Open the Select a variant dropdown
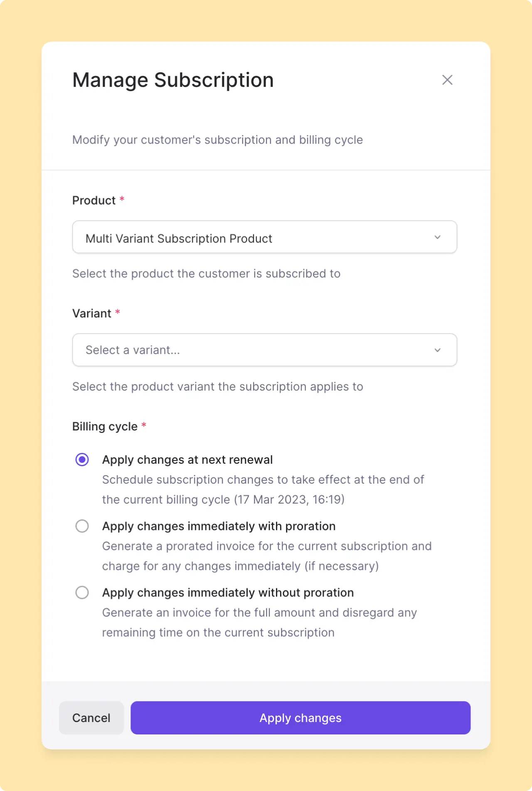The height and width of the screenshot is (791, 532). pos(264,350)
